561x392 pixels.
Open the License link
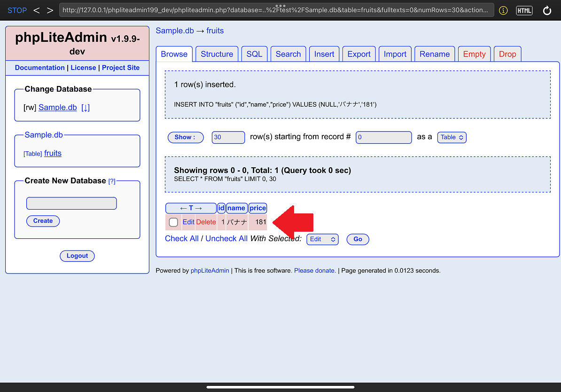[x=83, y=68]
